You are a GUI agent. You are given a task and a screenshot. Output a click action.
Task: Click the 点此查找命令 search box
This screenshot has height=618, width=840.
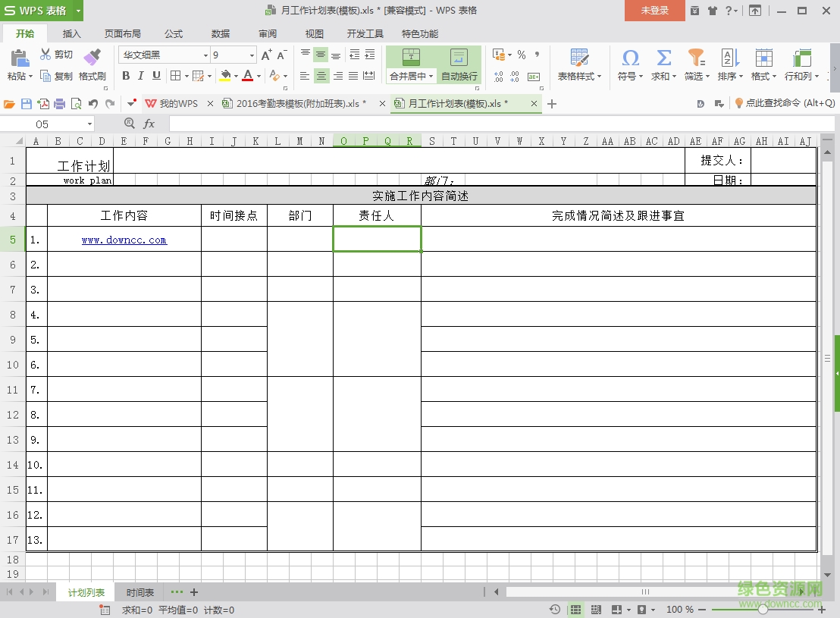pos(785,103)
